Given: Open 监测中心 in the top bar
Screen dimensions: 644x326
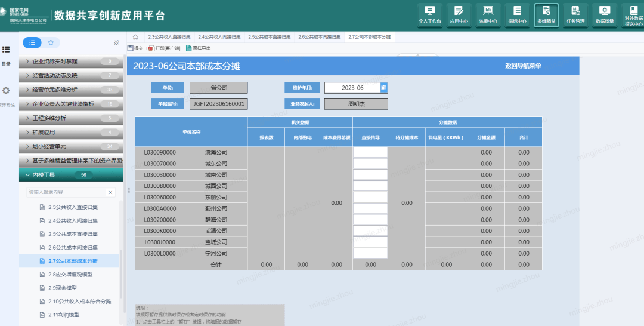Looking at the screenshot, I should (x=488, y=15).
